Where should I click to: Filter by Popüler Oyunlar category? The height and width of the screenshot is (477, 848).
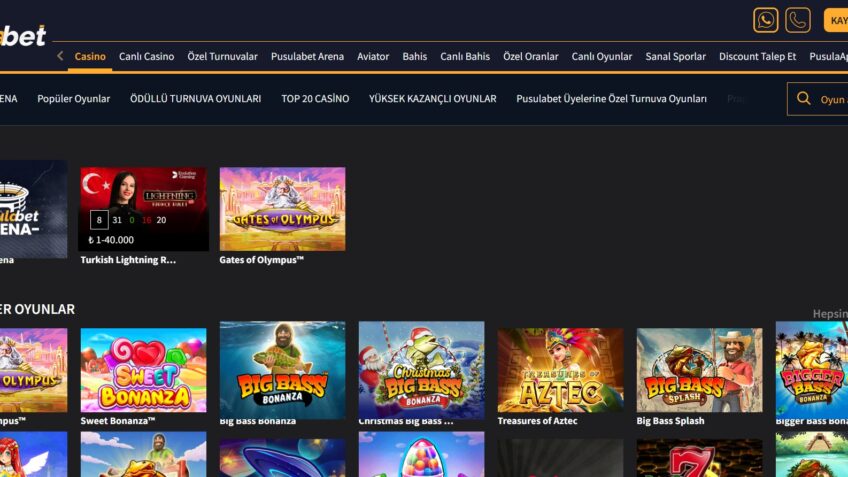74,99
